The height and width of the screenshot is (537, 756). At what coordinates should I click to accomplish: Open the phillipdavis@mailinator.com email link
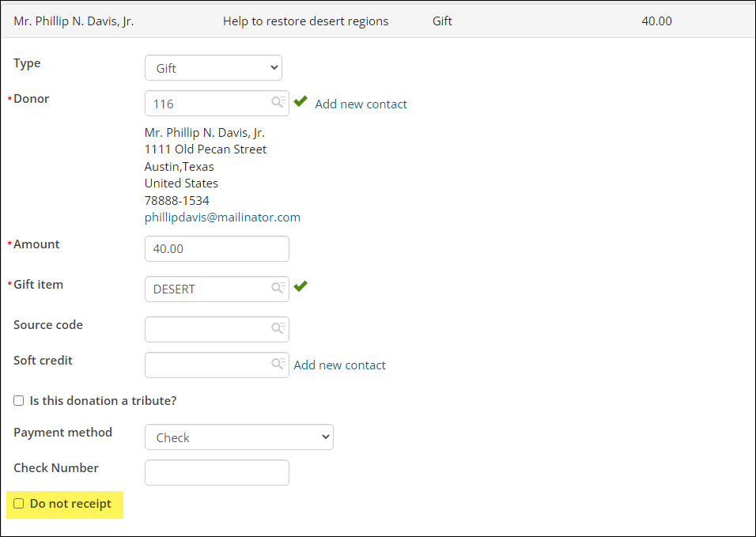pyautogui.click(x=222, y=217)
